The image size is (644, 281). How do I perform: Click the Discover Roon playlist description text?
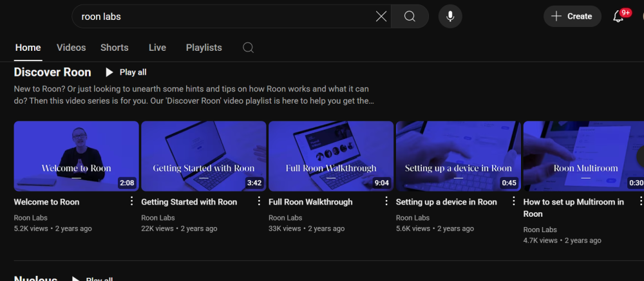pos(194,95)
